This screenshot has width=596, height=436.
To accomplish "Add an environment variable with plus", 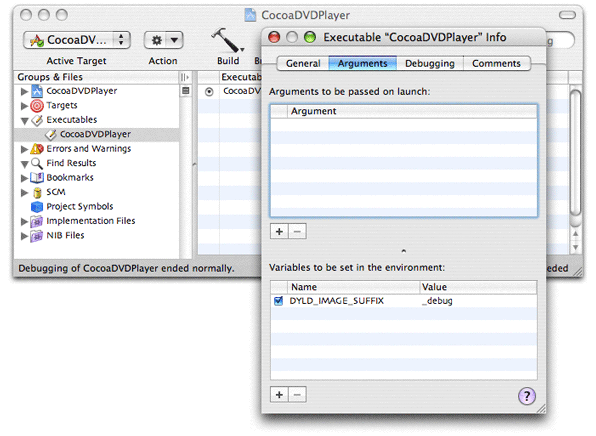I will (x=279, y=395).
